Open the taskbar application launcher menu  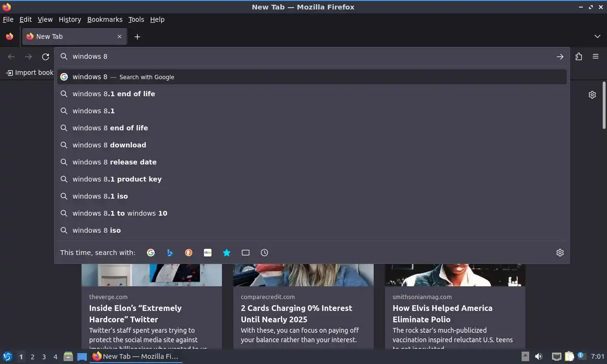[8, 356]
